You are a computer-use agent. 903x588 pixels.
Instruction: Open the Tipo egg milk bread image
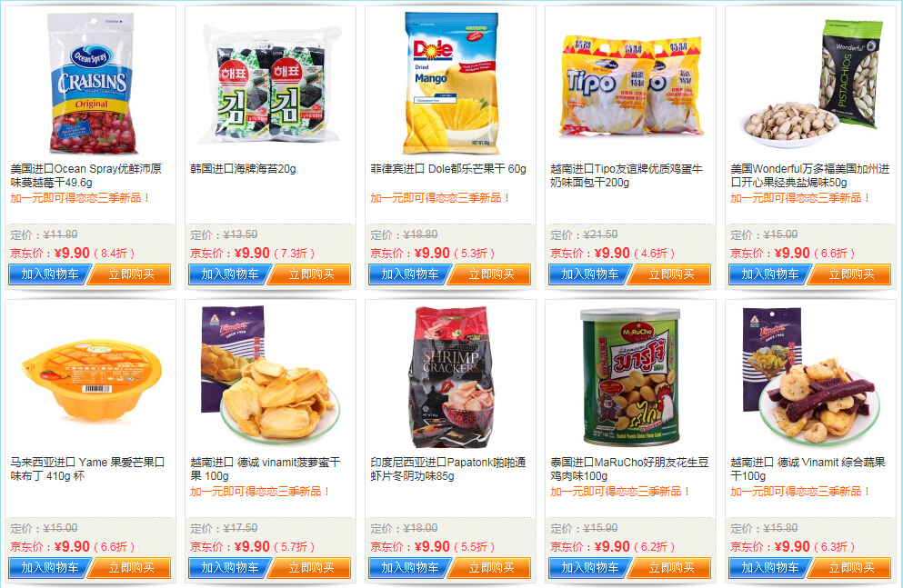pyautogui.click(x=630, y=86)
